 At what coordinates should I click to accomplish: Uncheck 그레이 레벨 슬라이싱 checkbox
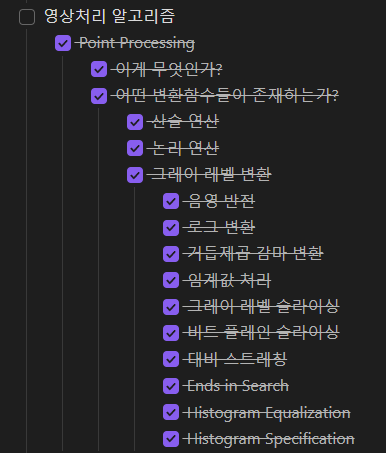coord(171,307)
